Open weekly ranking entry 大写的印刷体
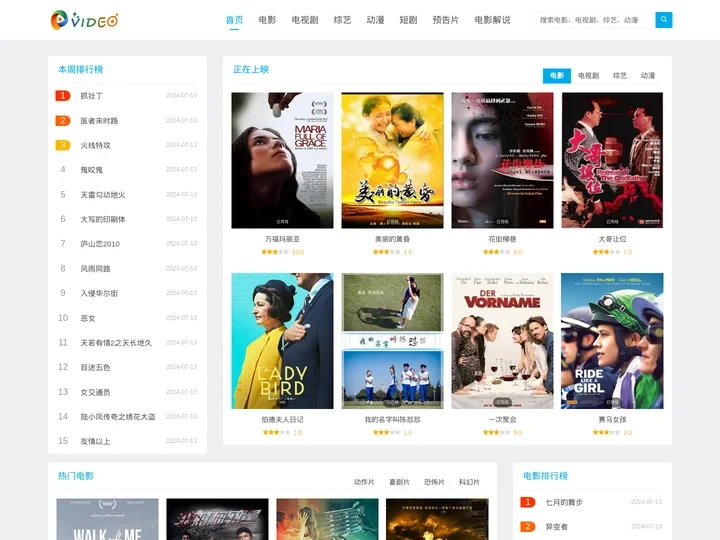The height and width of the screenshot is (540, 720). 103,219
